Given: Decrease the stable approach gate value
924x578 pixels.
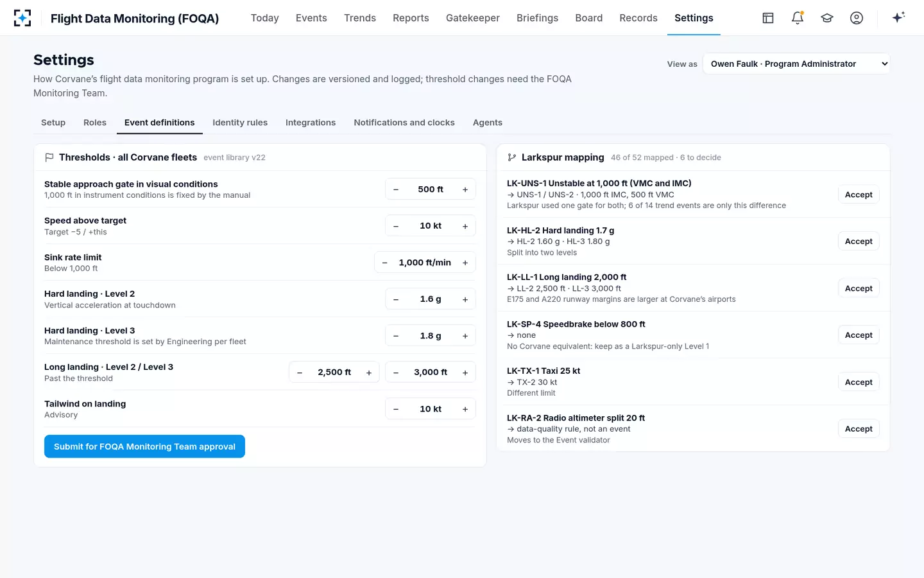Looking at the screenshot, I should pyautogui.click(x=396, y=189).
